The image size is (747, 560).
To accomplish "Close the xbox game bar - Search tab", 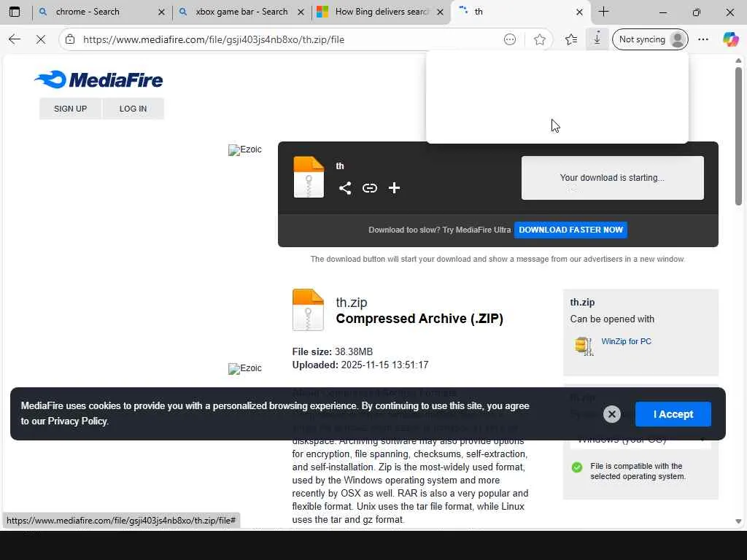I will [x=301, y=12].
